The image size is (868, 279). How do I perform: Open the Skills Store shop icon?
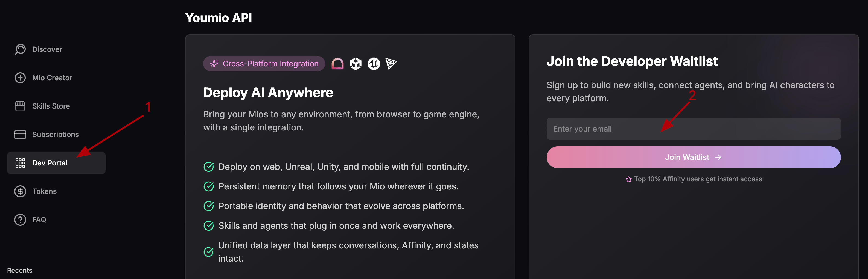point(20,106)
